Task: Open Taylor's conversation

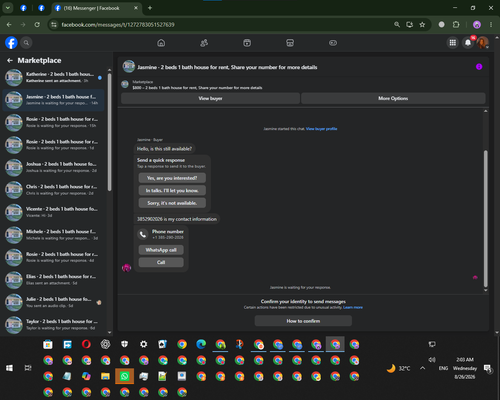Action: tap(53, 325)
